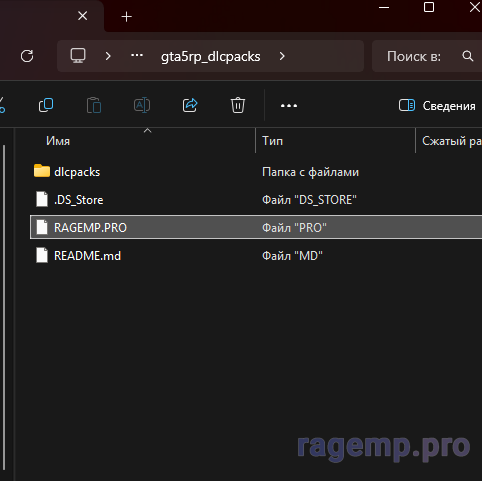
Task: Click the Delete trash can icon
Action: 238,105
